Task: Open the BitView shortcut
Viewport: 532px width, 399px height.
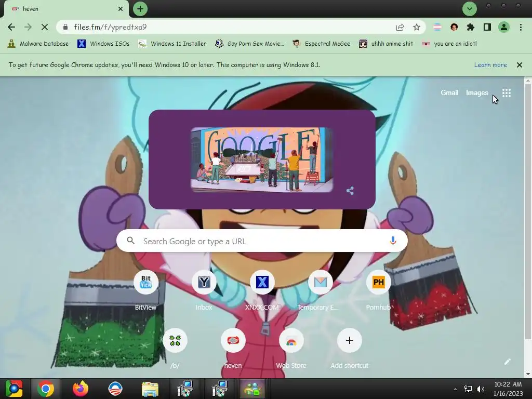Action: click(145, 290)
